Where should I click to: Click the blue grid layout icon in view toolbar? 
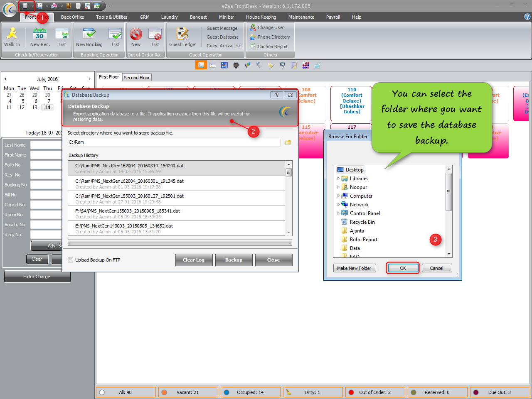224,65
